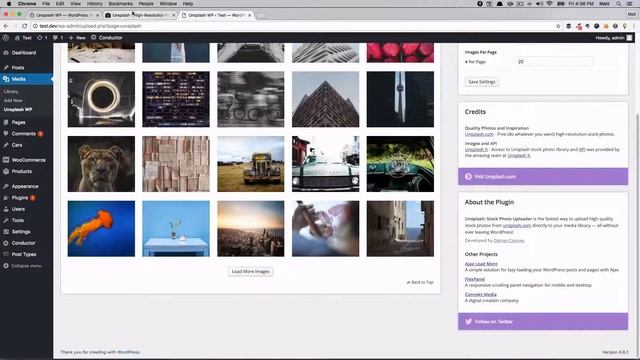
Task: Reload the browser page
Action: [x=24, y=26]
